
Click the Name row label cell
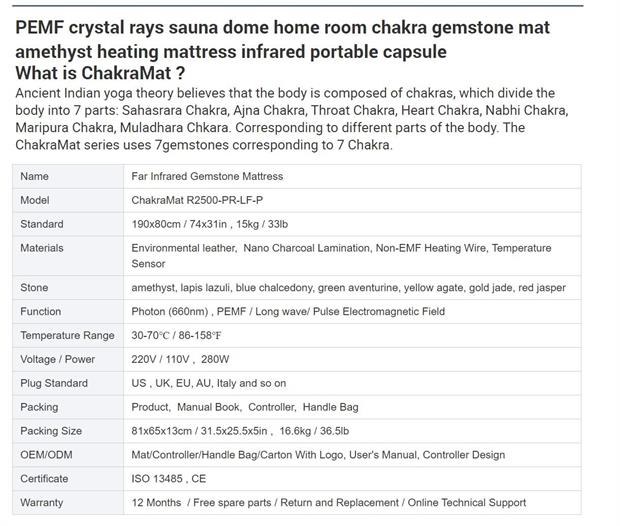click(68, 176)
